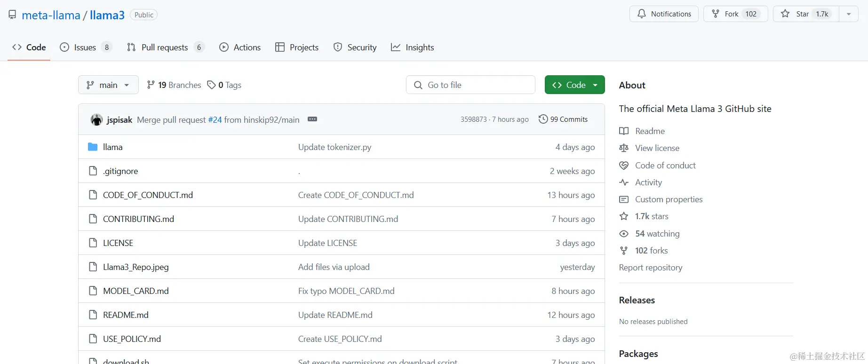Open the 'Add files via upload' commit message
Viewport: 868px width, 364px height.
334,267
